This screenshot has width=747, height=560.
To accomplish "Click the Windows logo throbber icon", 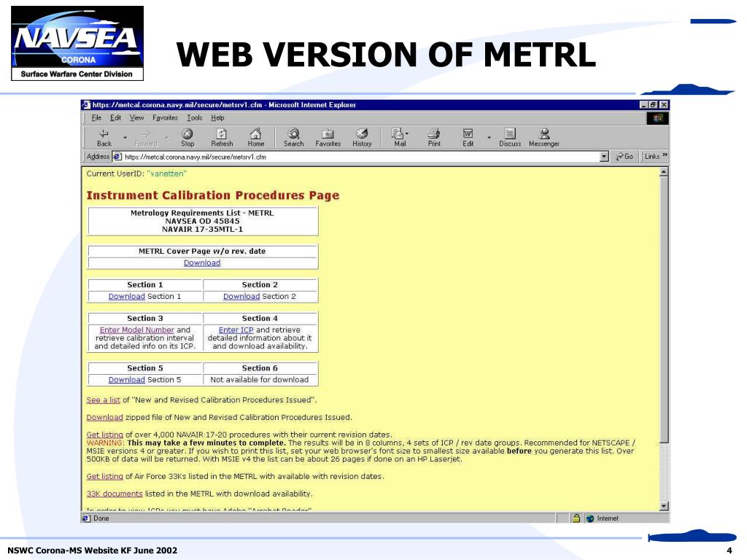I will tap(657, 118).
